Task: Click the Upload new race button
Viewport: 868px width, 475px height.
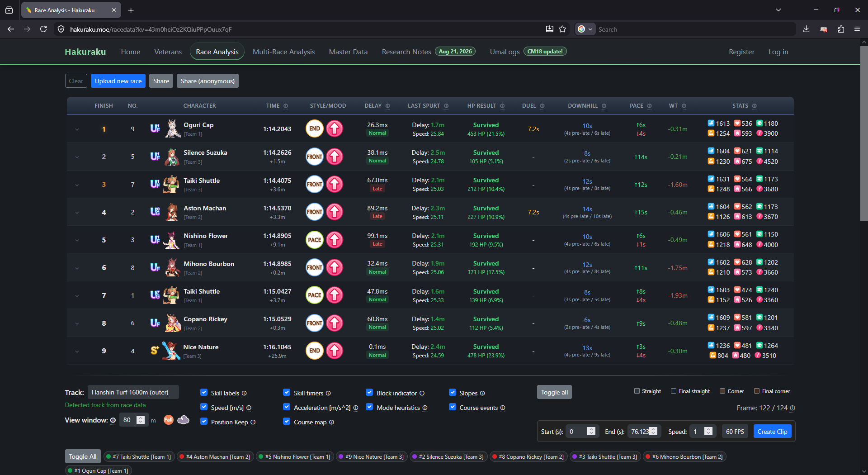Action: point(118,81)
